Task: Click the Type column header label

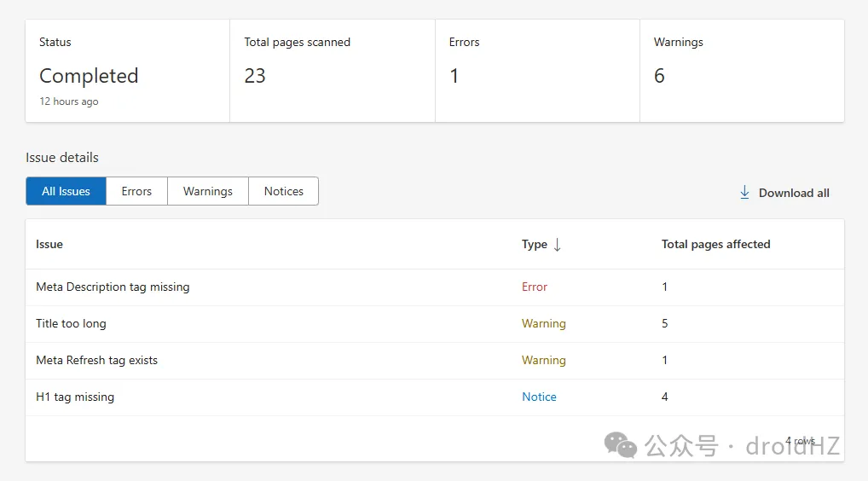Action: point(534,244)
